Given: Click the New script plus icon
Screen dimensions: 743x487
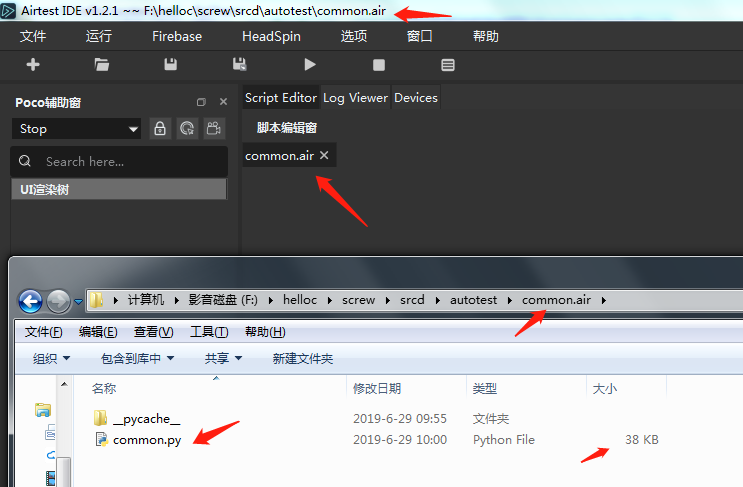Looking at the screenshot, I should point(33,64).
